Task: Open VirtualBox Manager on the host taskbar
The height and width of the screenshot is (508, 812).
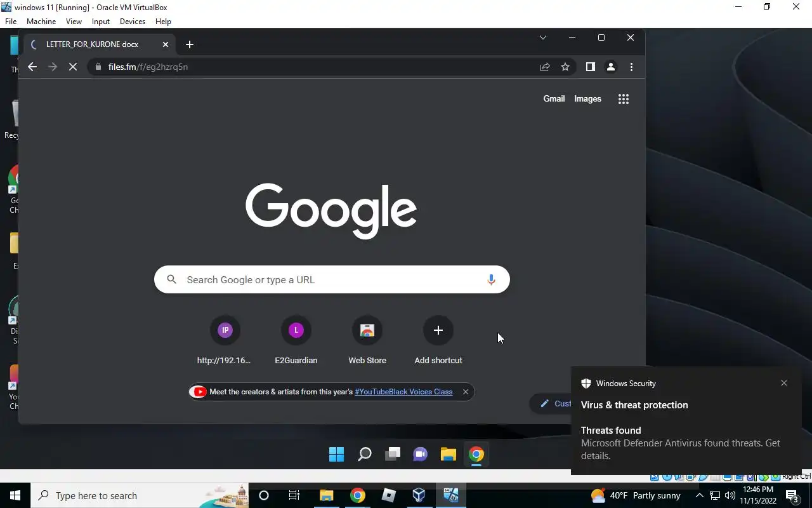Action: [419, 495]
